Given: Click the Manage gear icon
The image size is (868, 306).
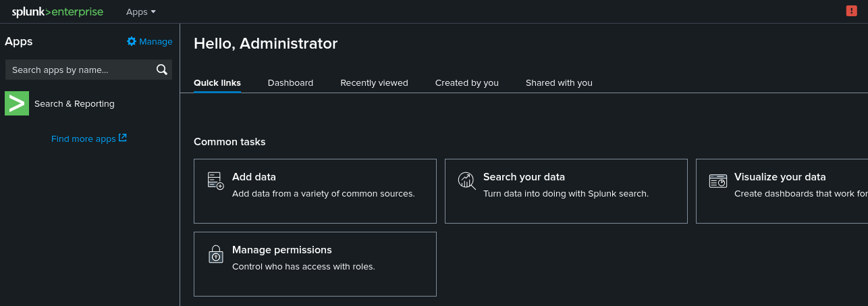Looking at the screenshot, I should pos(132,41).
